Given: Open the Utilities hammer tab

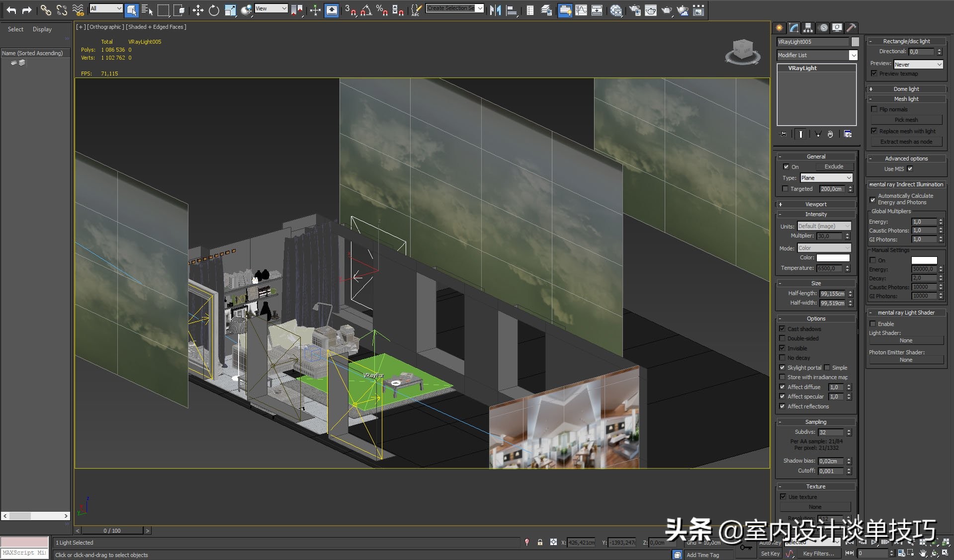Looking at the screenshot, I should click(851, 28).
